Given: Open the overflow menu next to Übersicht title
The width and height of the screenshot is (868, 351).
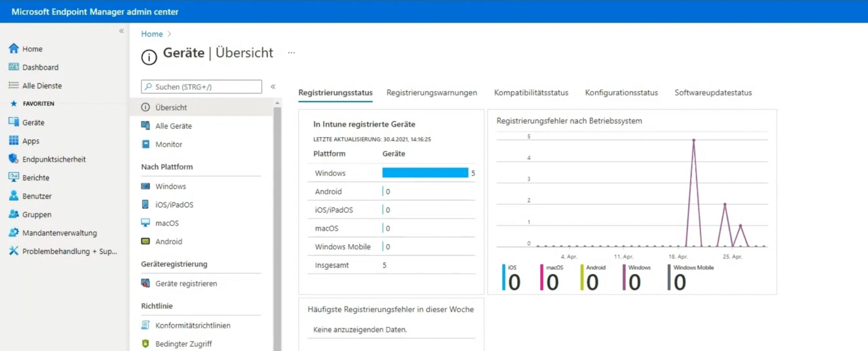Looking at the screenshot, I should coord(291,52).
